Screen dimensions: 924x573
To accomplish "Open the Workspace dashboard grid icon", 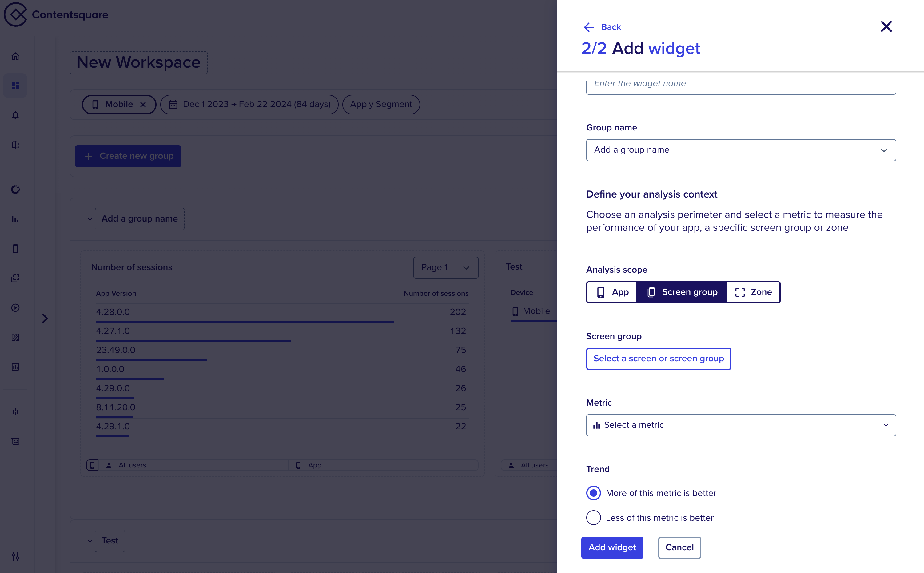I will point(15,86).
